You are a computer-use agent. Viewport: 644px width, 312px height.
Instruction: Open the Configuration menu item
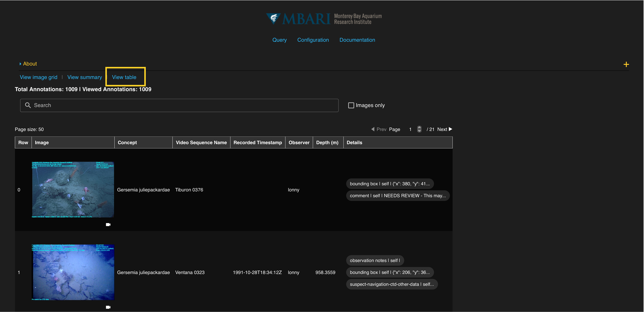(313, 40)
